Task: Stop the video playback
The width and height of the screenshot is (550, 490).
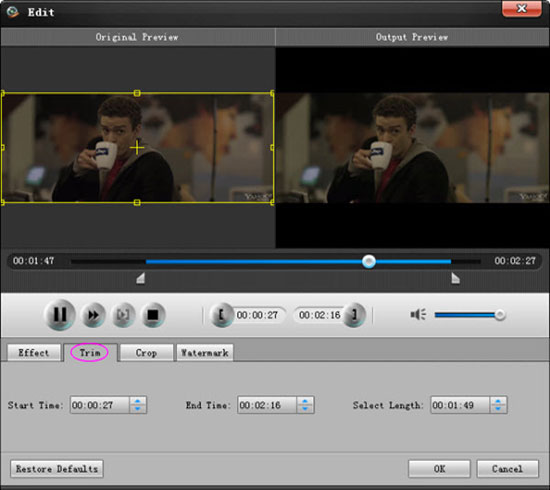Action: 153,315
